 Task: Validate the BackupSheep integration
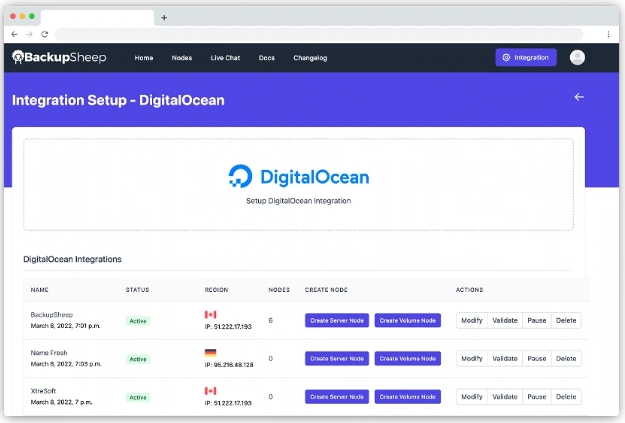[505, 321]
